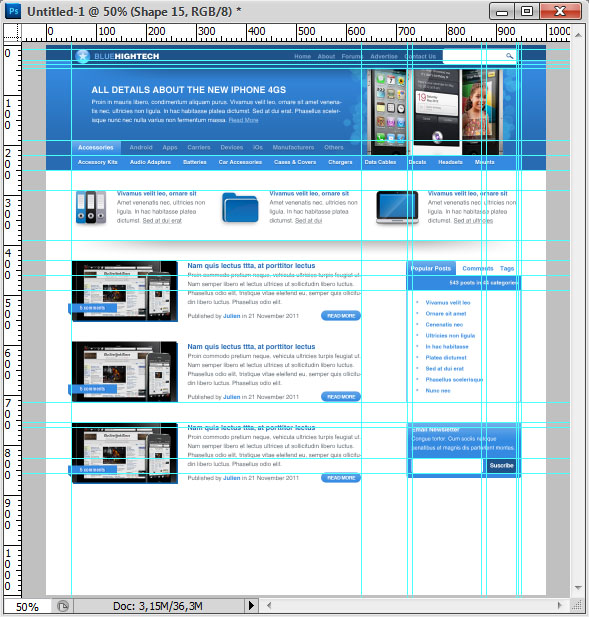Click the first post's READ MORE button
The height and width of the screenshot is (617, 589).
[x=341, y=316]
